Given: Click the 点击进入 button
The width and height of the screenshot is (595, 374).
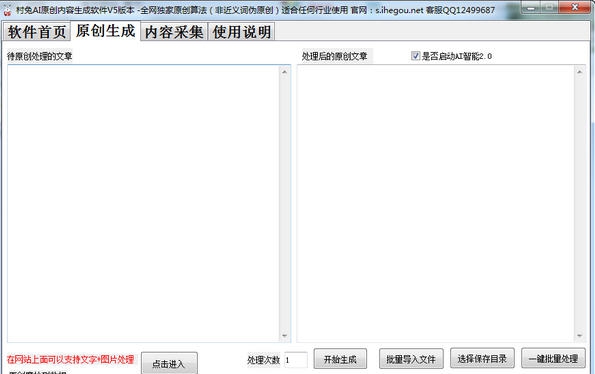Looking at the screenshot, I should (169, 363).
